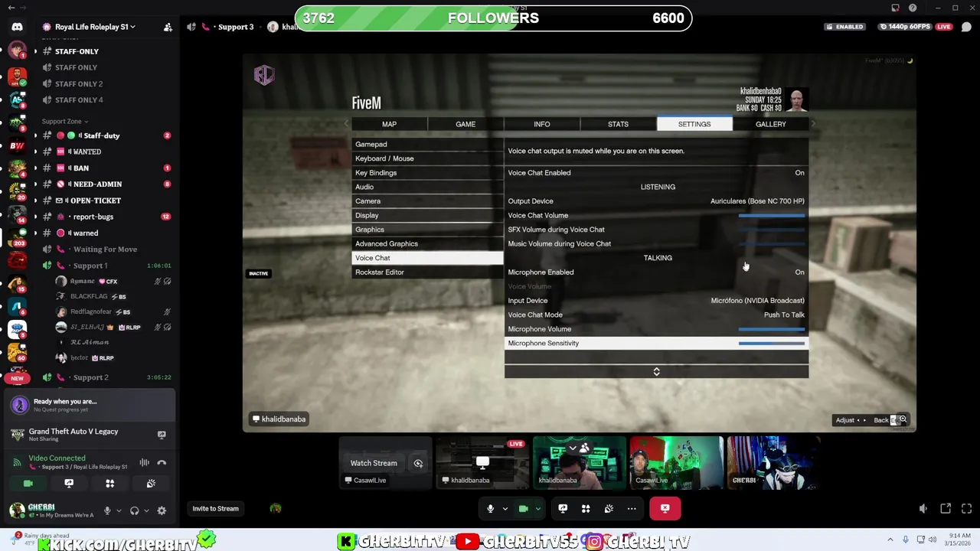Collapse participants row chevron above tiles
Screen dimensions: 980x551
[573, 448]
